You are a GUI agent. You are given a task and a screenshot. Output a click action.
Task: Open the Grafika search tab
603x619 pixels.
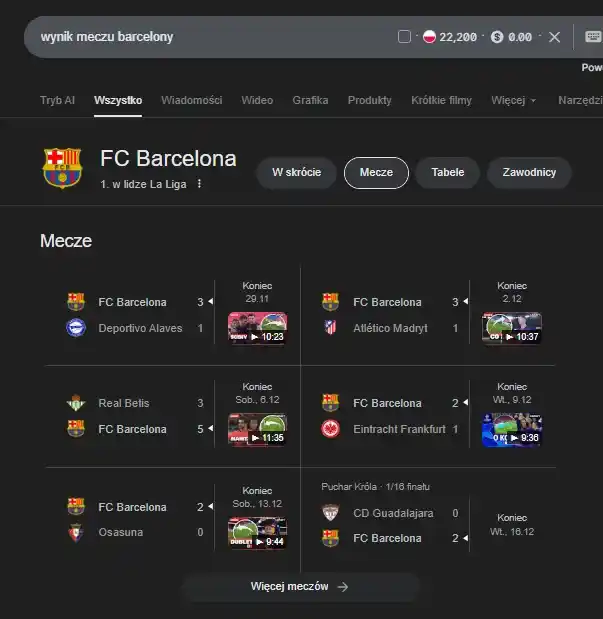[310, 100]
